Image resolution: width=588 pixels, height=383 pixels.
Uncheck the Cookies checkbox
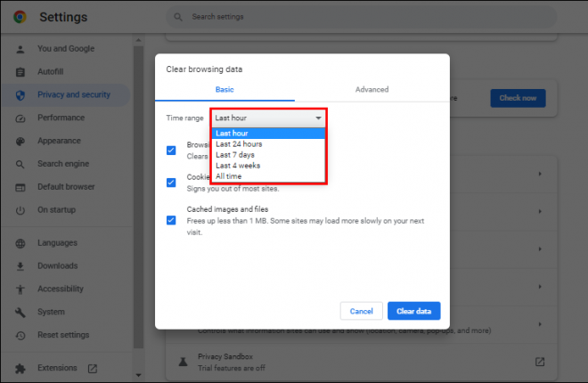point(171,183)
